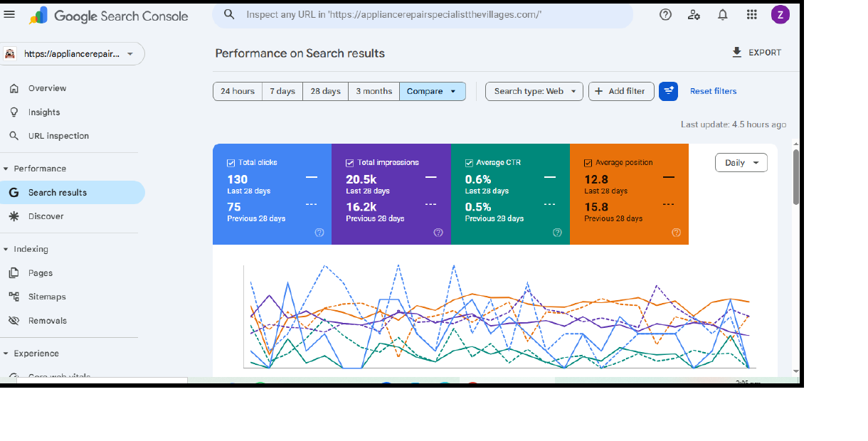Click plus icon in Add filter

point(599,91)
